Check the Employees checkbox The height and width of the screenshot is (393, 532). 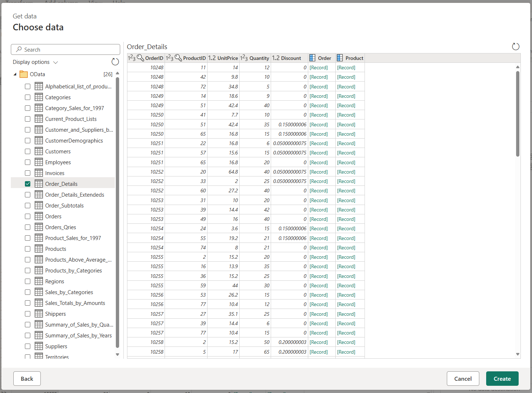click(27, 162)
